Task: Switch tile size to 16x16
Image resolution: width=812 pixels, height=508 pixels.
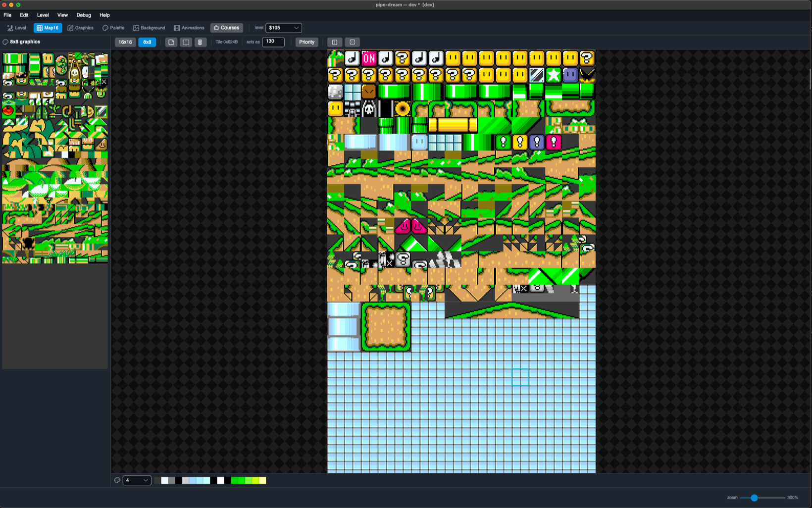Action: click(x=125, y=42)
